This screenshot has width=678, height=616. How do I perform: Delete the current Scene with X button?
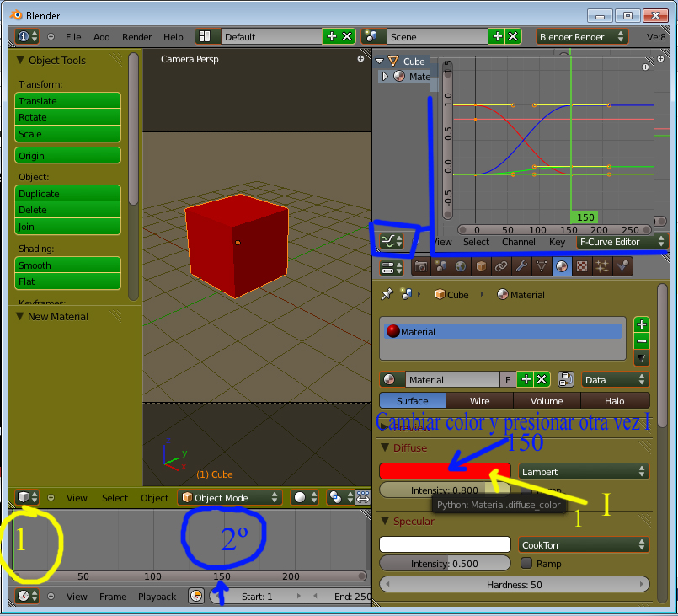[x=513, y=36]
